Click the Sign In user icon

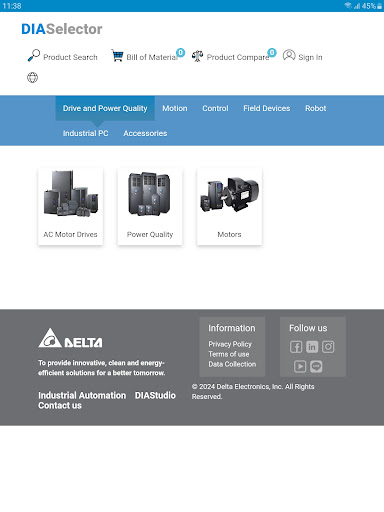289,55
